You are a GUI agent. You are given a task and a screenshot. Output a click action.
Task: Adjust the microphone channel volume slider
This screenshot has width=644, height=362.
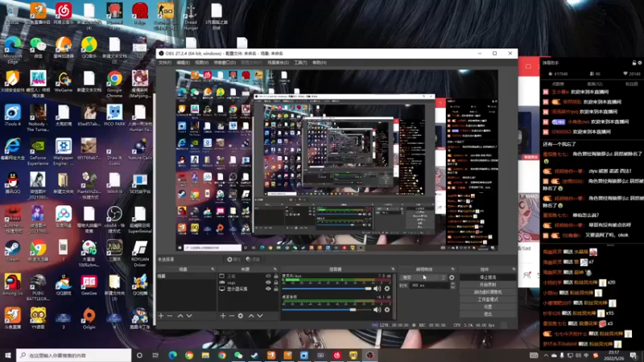327,289
